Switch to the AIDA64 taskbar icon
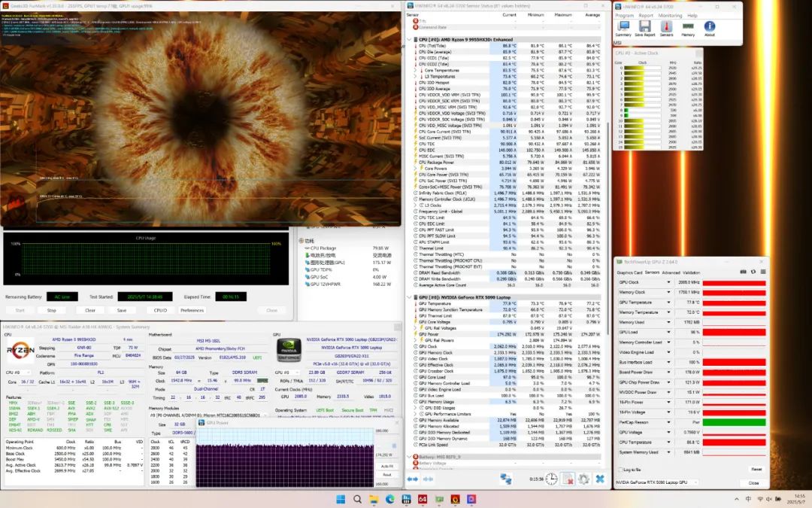This screenshot has height=508, width=812. (x=423, y=499)
